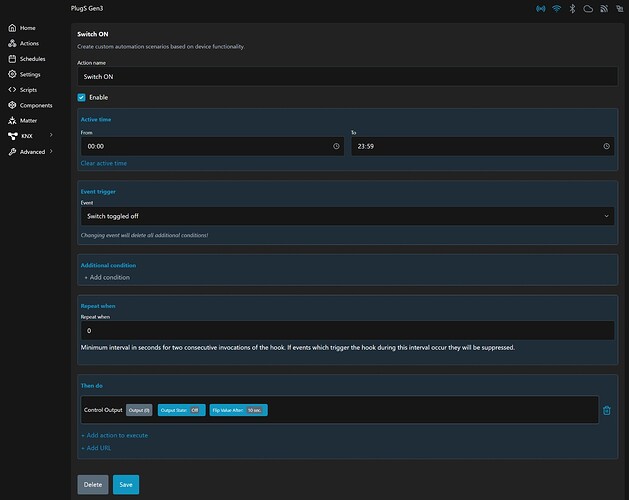This screenshot has height=500, width=629.
Task: Click the Schedules calendar icon
Action: point(12,59)
